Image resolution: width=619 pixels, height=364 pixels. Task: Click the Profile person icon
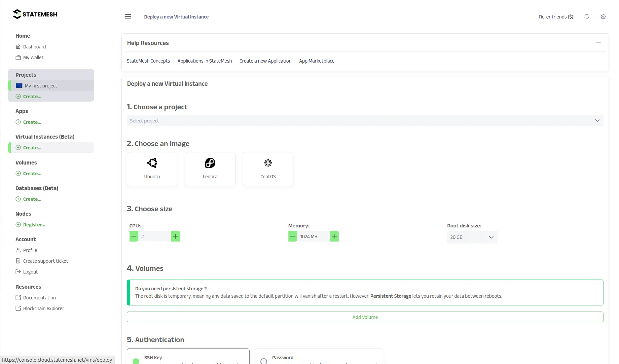18,250
